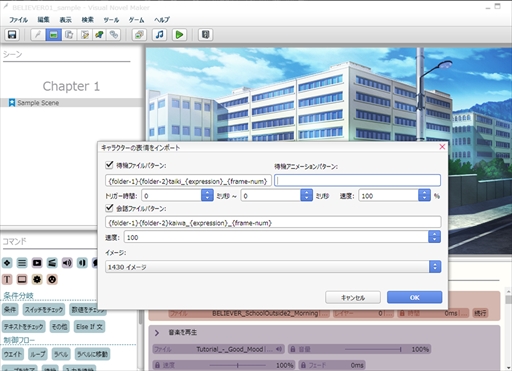Click the キャンセル button

353,297
